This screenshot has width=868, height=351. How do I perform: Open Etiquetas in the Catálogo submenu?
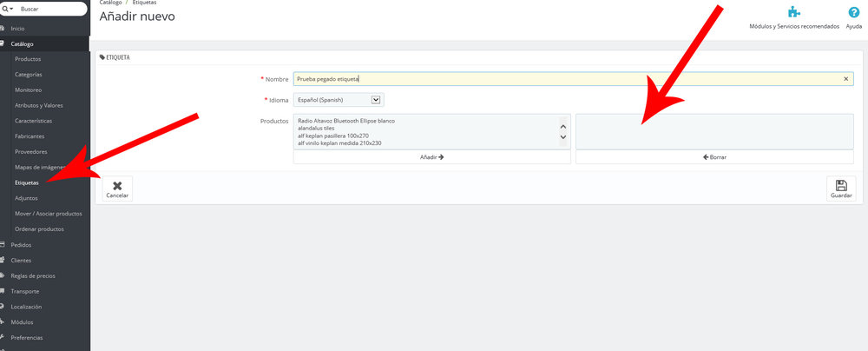[27, 182]
